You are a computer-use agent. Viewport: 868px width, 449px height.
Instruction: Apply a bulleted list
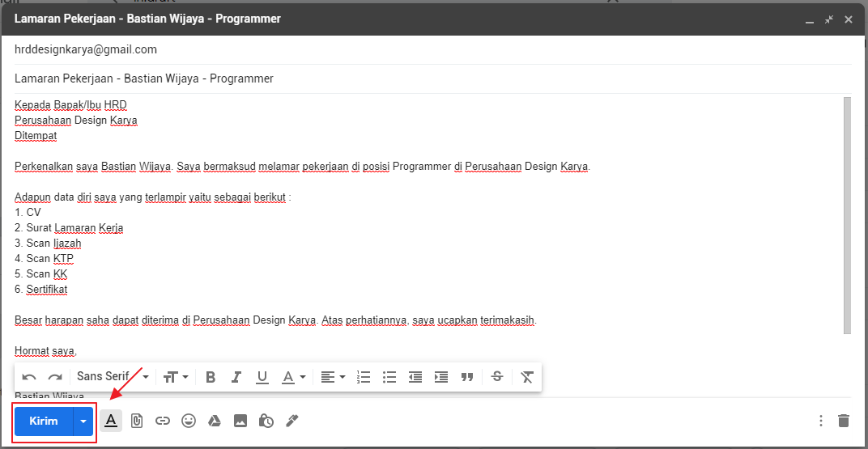point(389,377)
